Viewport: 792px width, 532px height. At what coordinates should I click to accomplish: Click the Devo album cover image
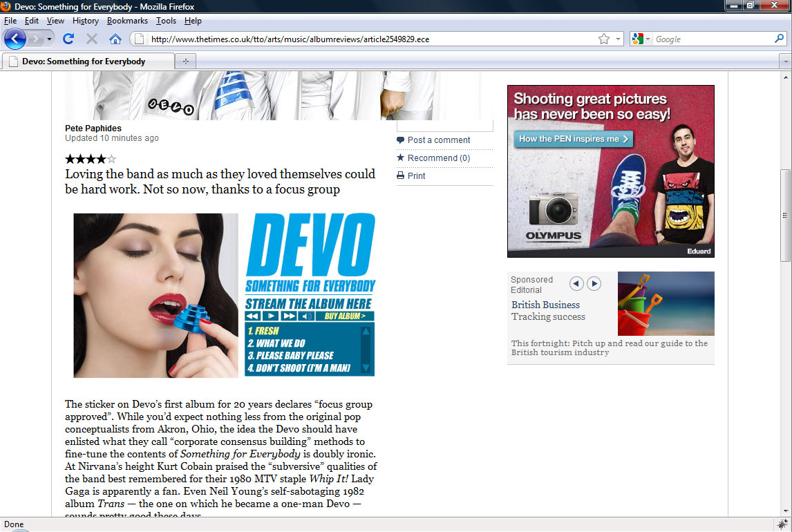pyautogui.click(x=155, y=295)
